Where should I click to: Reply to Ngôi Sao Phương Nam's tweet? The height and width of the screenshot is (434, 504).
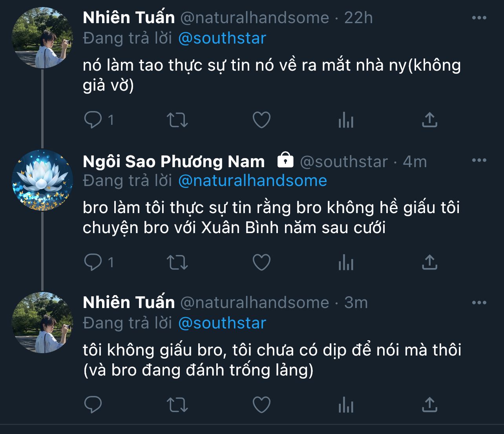tap(93, 262)
